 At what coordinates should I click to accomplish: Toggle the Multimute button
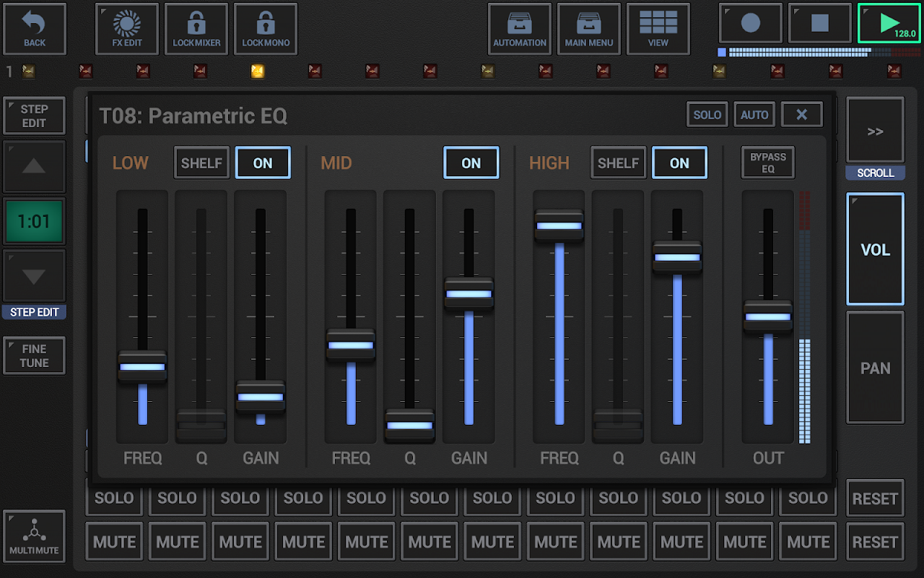(34, 536)
